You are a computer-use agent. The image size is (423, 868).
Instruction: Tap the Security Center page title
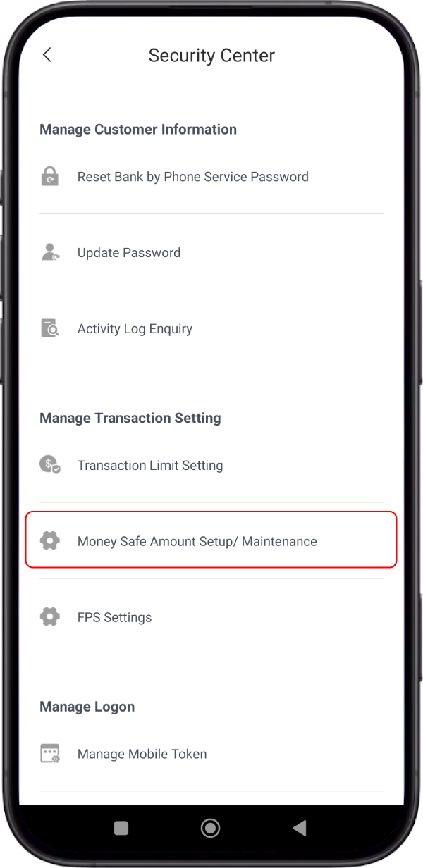pos(211,56)
